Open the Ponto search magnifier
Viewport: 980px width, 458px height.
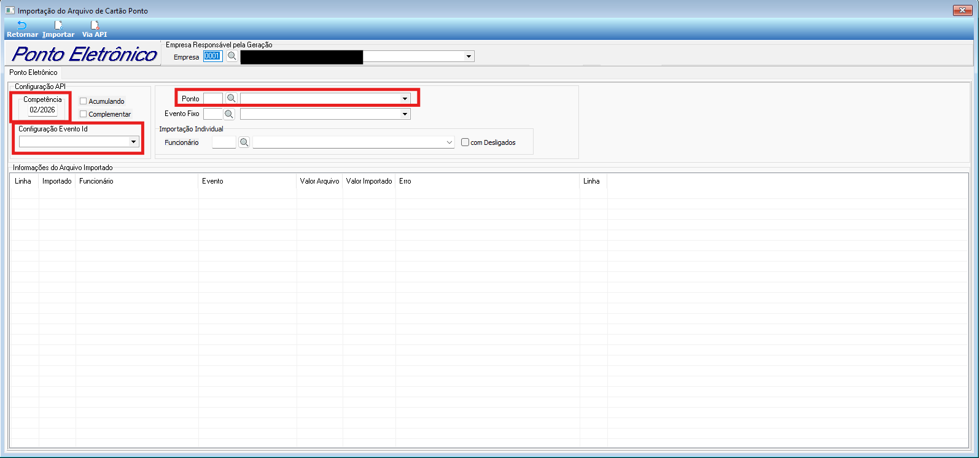(x=231, y=98)
